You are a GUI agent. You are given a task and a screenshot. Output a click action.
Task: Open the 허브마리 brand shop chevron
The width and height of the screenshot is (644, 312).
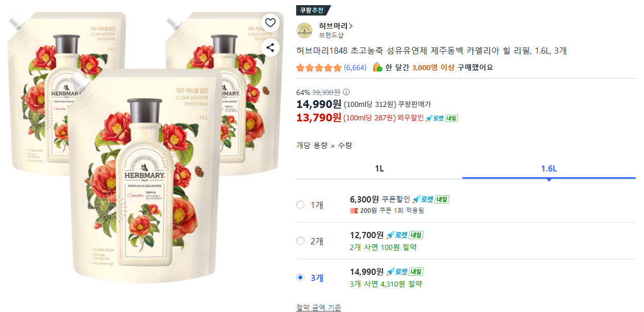(x=351, y=26)
